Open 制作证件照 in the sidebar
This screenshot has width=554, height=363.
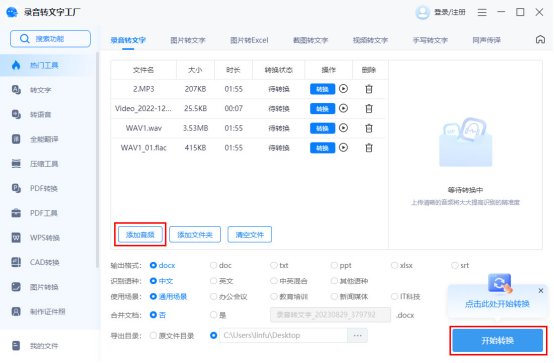[48, 311]
